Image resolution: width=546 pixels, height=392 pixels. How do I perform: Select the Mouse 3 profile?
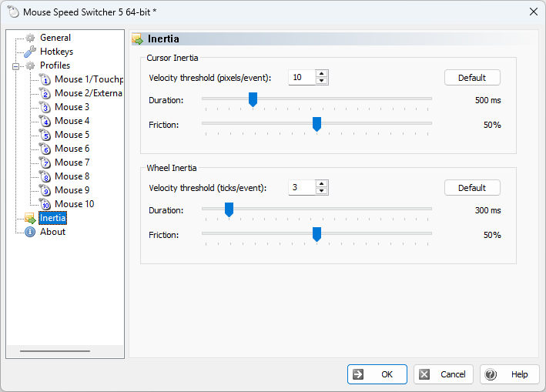click(72, 107)
